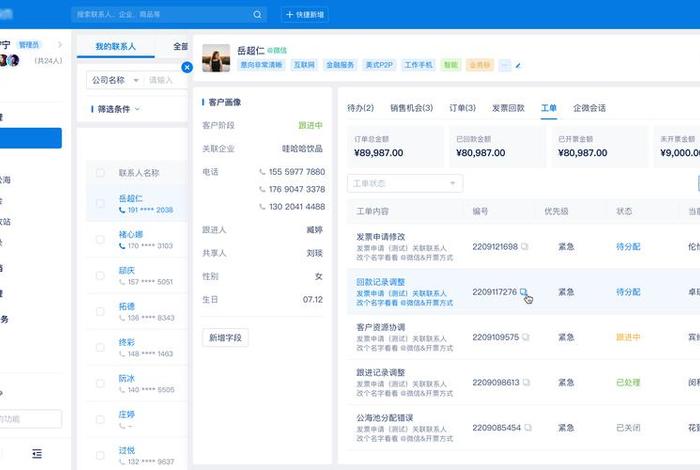Open the 订单(3) tab
This screenshot has height=470, width=700.
(462, 108)
